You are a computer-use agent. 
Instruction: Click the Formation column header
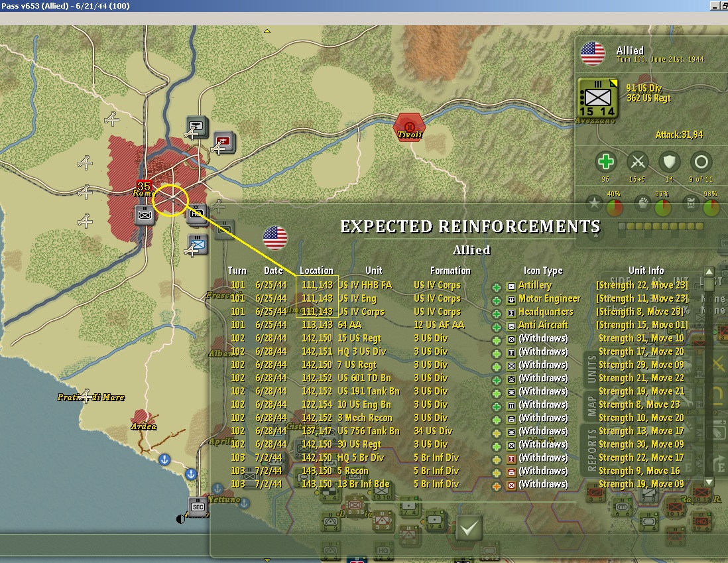tap(450, 271)
